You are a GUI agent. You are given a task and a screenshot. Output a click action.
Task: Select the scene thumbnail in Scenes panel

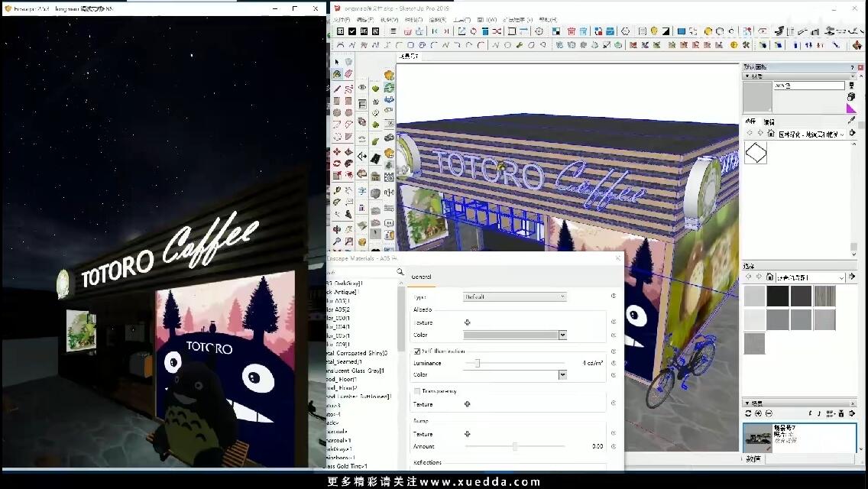[758, 438]
